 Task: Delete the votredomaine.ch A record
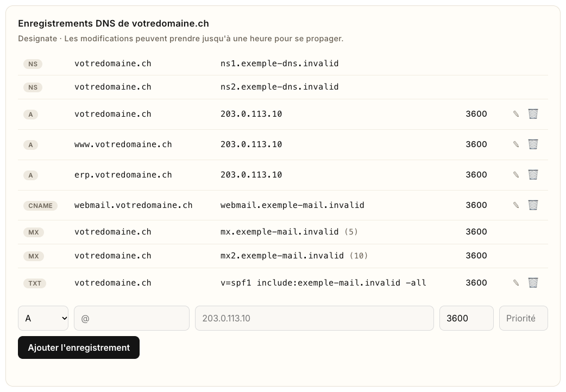[x=533, y=114]
